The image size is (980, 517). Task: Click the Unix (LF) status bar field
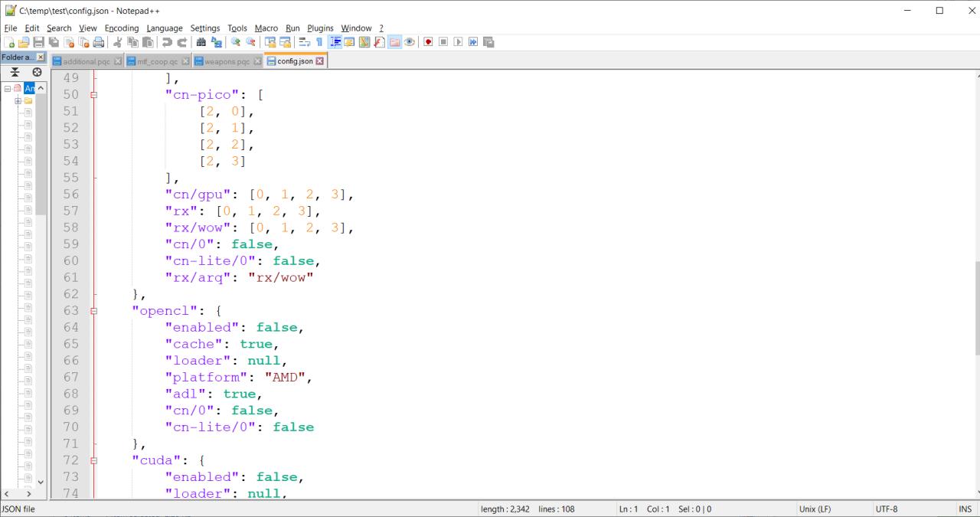[x=815, y=509]
